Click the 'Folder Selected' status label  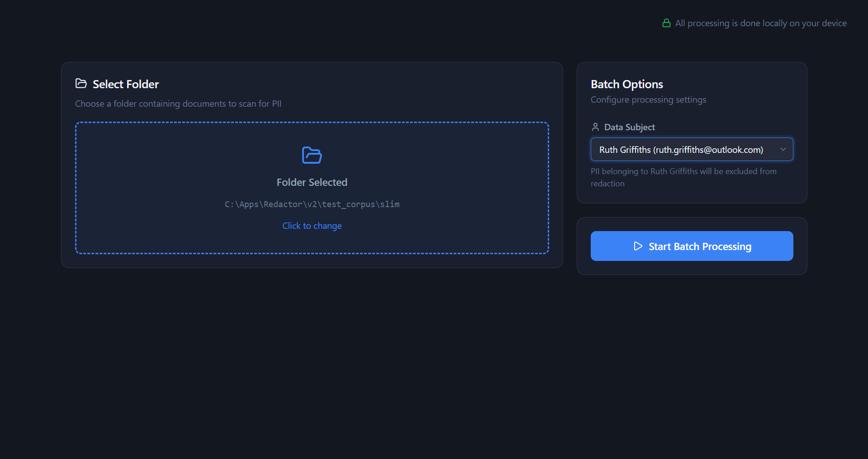click(x=312, y=182)
